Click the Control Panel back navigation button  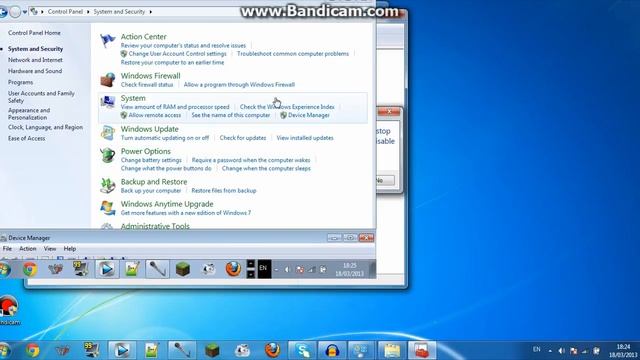3,12
